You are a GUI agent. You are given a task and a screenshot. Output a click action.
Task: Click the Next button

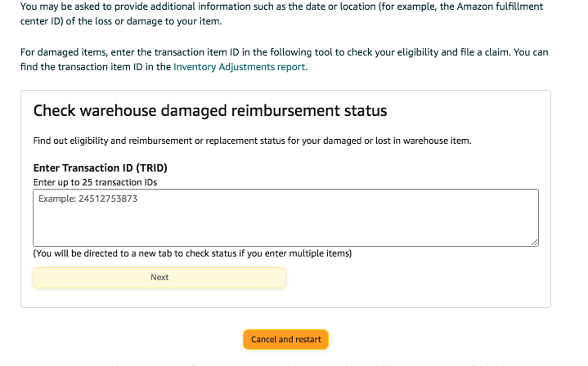coord(159,278)
